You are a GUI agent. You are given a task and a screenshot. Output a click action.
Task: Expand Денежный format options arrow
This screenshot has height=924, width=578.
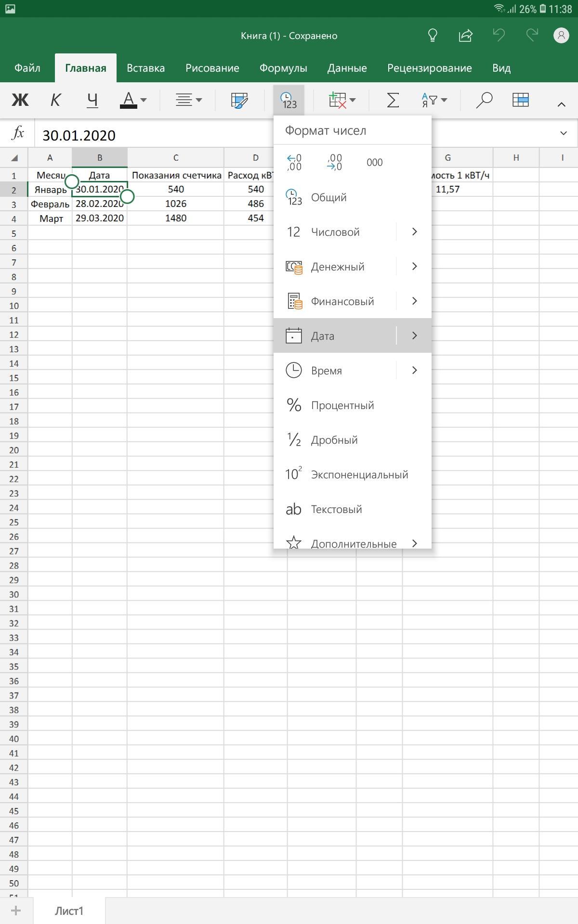[x=414, y=267]
